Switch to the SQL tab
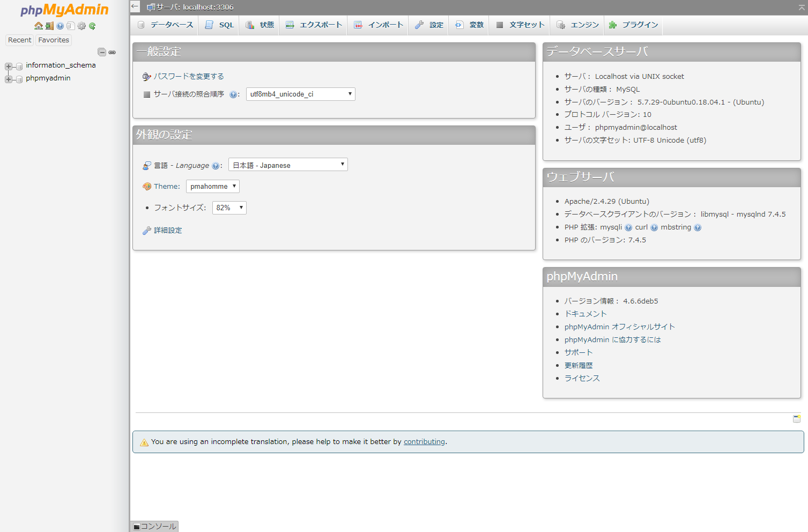Viewport: 808px width, 532px height. [220, 25]
